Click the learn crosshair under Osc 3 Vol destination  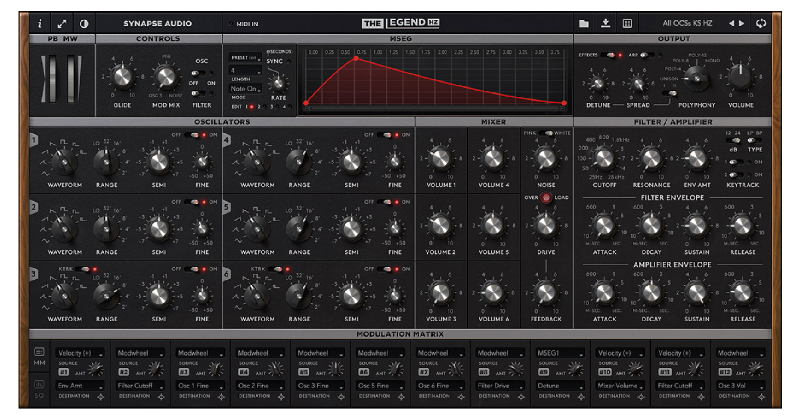click(x=761, y=397)
